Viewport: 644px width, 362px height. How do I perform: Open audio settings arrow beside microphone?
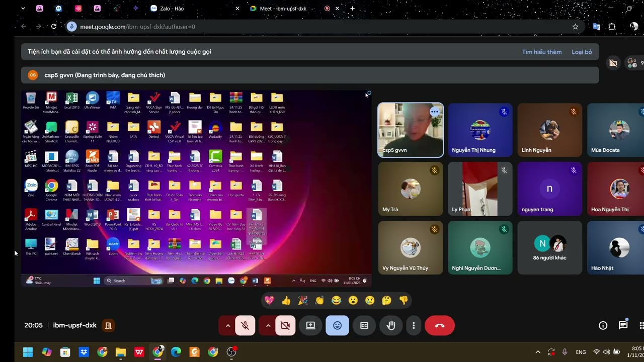tap(227, 325)
